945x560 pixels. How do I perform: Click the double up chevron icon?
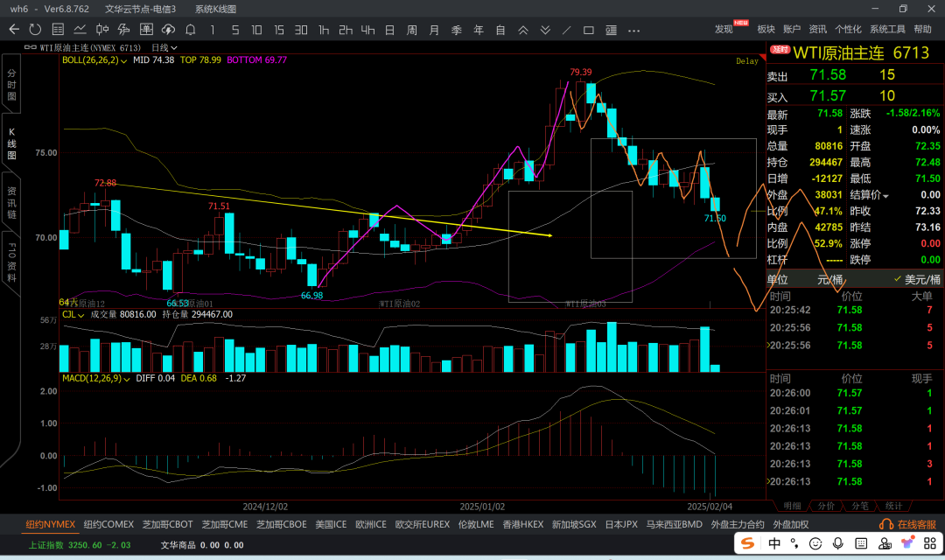(523, 30)
